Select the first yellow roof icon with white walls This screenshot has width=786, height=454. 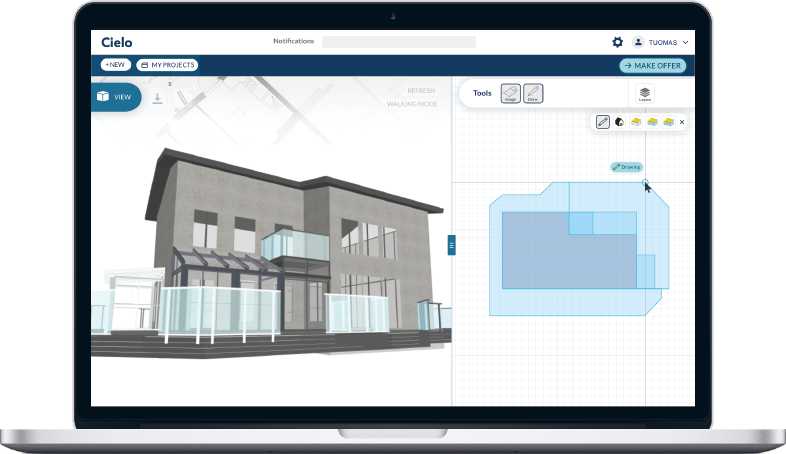point(636,122)
